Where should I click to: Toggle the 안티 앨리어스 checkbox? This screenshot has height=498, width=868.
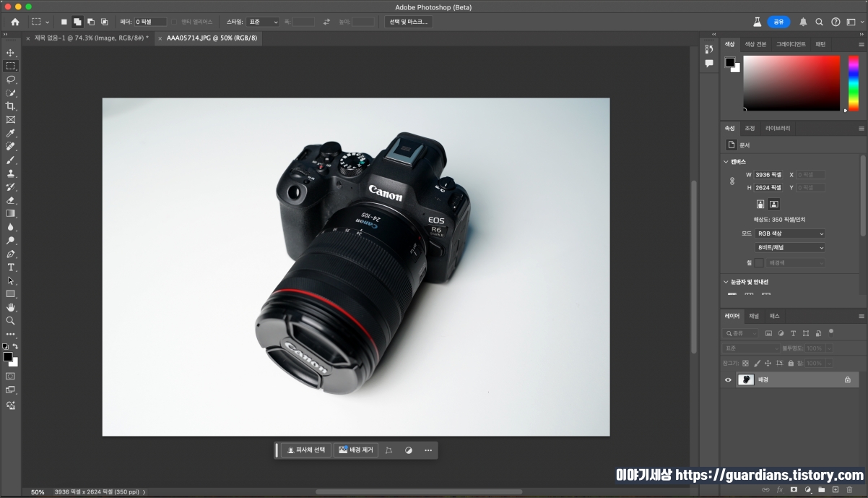pyautogui.click(x=174, y=22)
